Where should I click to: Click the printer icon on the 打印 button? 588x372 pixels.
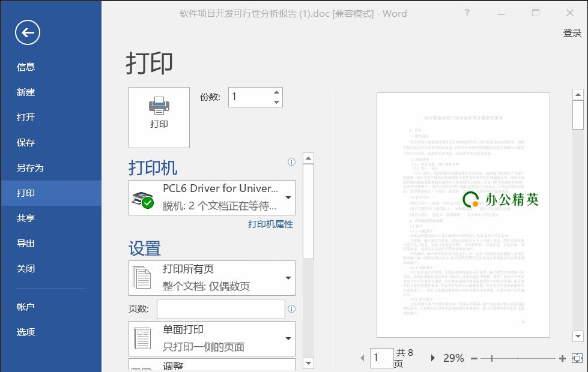[159, 106]
